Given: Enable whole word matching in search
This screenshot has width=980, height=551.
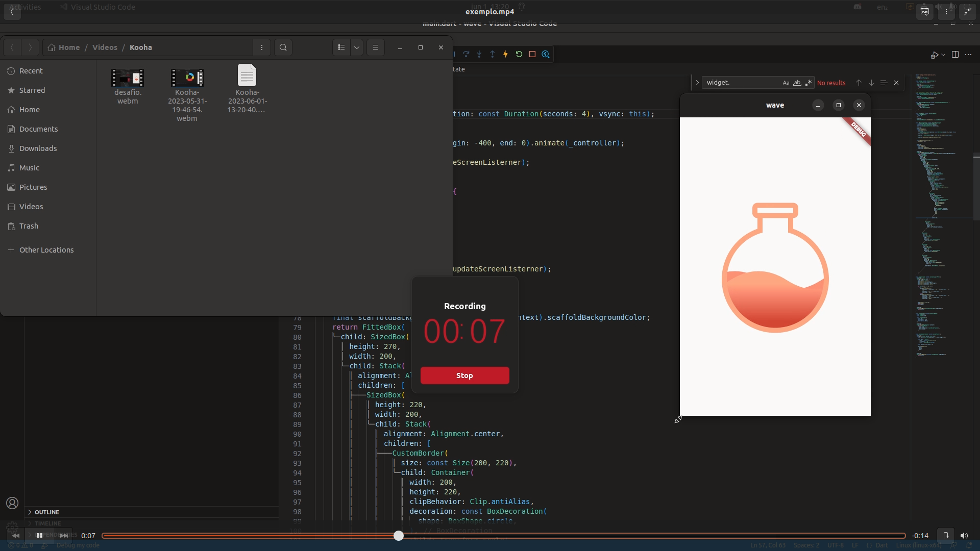Looking at the screenshot, I should pos(797,82).
